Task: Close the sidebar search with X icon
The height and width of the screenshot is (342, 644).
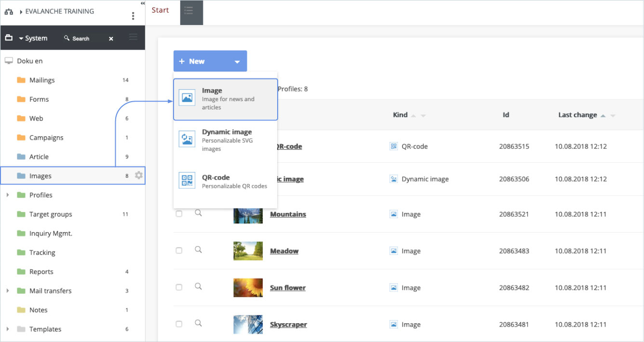Action: [x=111, y=39]
